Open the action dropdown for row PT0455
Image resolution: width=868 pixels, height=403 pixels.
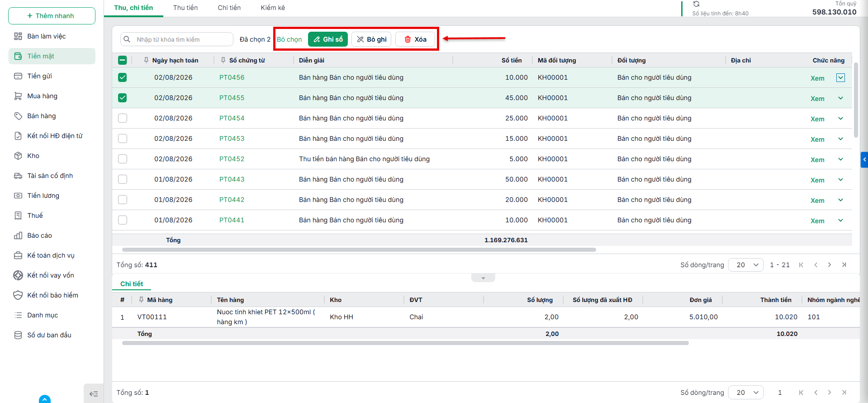click(840, 98)
